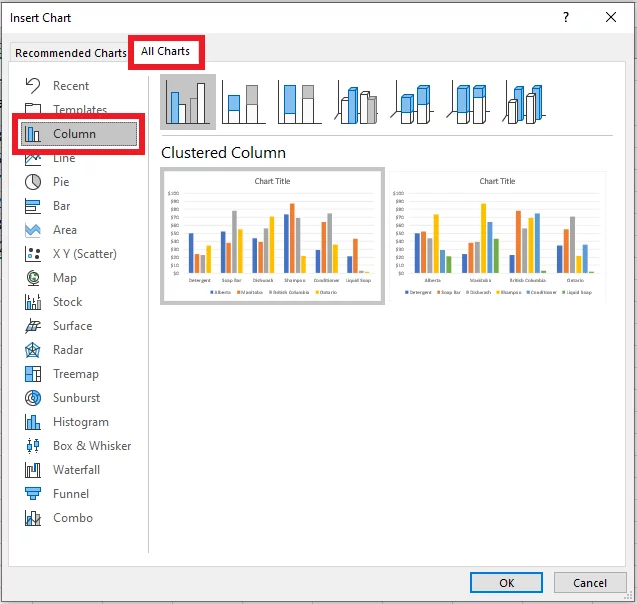637x604 pixels.
Task: Choose the 3-D Stacked Column icon
Action: (414, 101)
